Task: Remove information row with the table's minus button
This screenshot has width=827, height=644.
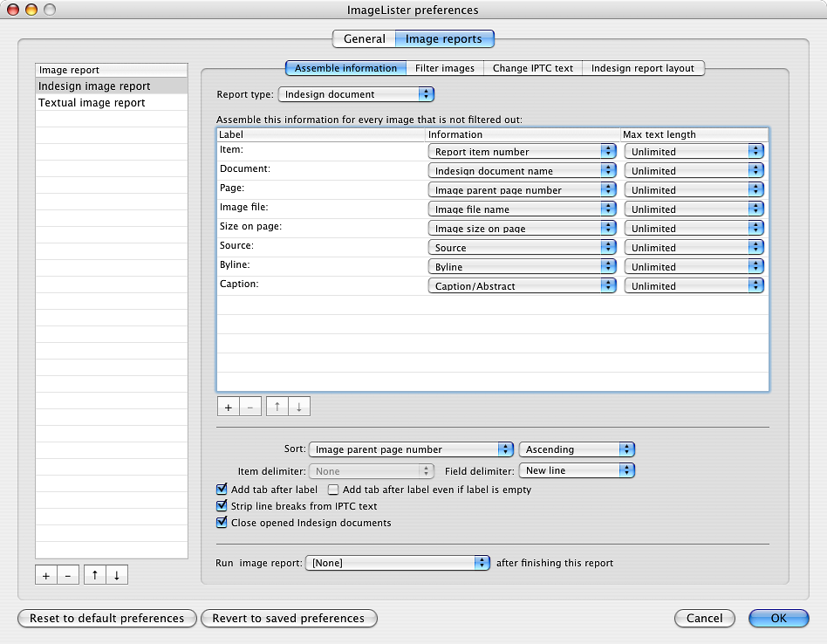Action: point(250,407)
